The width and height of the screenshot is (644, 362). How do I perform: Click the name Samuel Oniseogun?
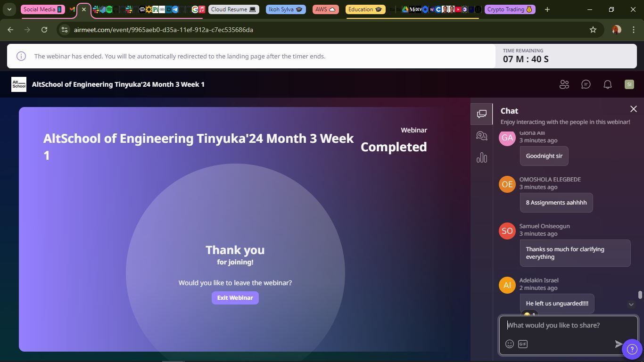pyautogui.click(x=545, y=226)
